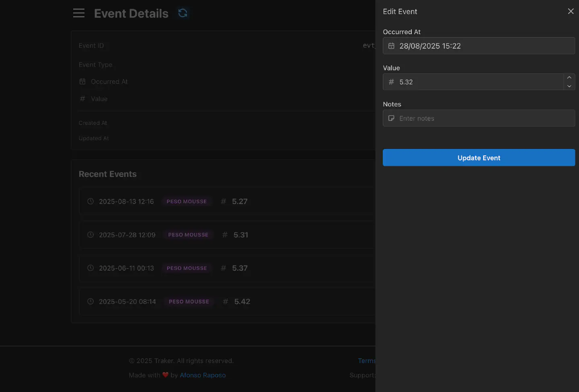Click PESO MOUSSE tag on 2025-06-11 event
Image resolution: width=579 pixels, height=392 pixels.
coord(187,268)
